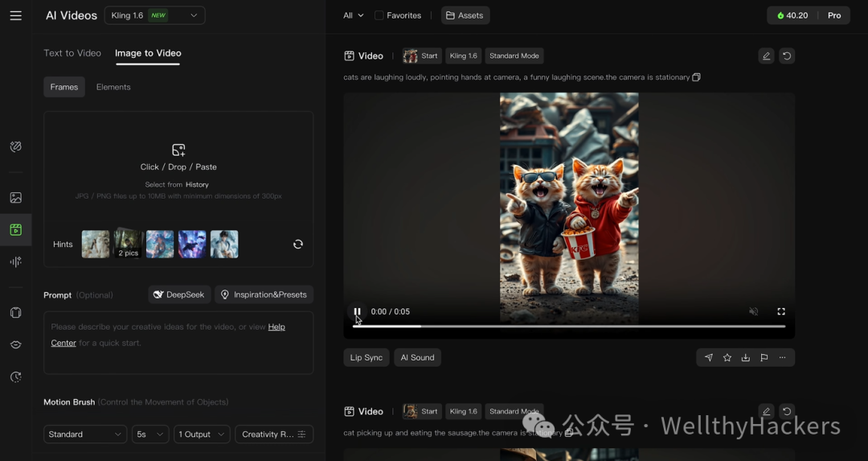868x461 pixels.
Task: Switch to the Elements tab
Action: (x=113, y=87)
